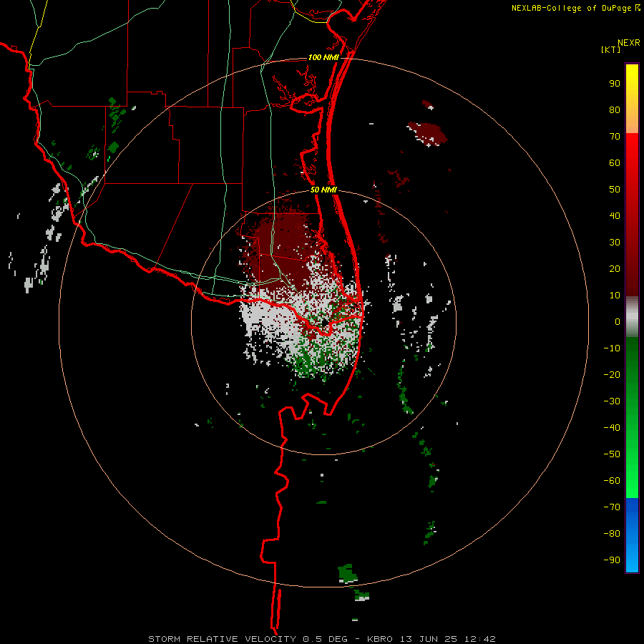Click the 70 value on the velocity scale
Image resolution: width=644 pixels, height=644 pixels.
coord(615,137)
